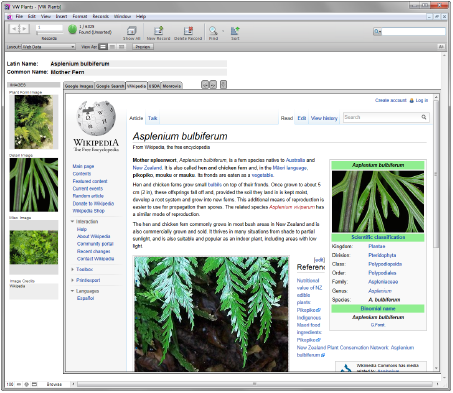Click the current record number field
The height and width of the screenshot is (393, 453).
point(49,28)
